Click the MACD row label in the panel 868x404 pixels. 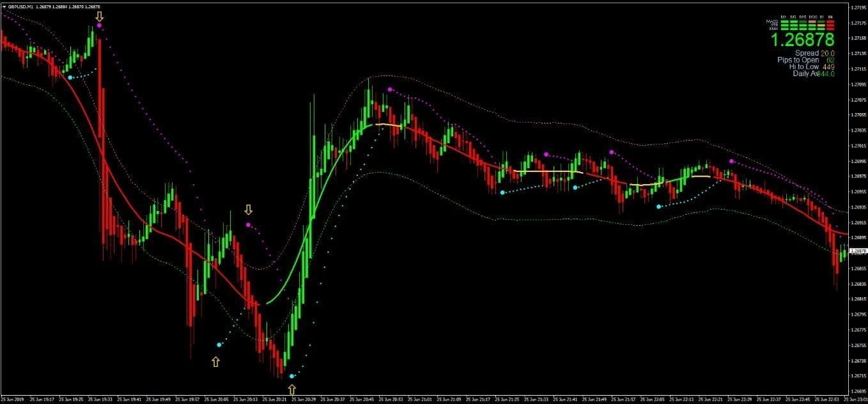[771, 22]
